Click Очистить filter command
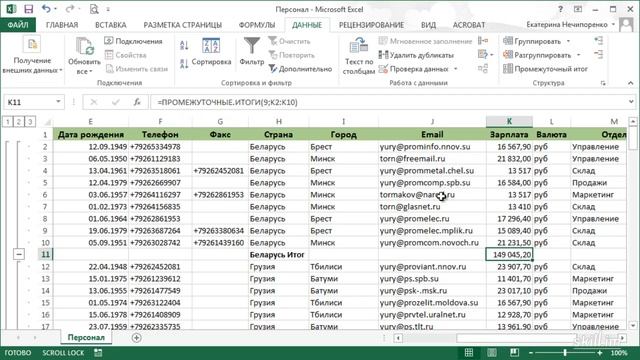The height and width of the screenshot is (360, 640). (289, 41)
